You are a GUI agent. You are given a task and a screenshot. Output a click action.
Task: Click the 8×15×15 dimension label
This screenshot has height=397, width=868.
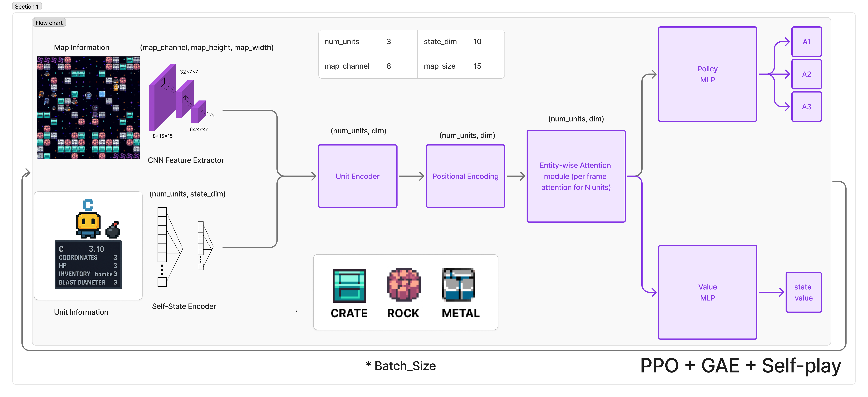pos(162,136)
